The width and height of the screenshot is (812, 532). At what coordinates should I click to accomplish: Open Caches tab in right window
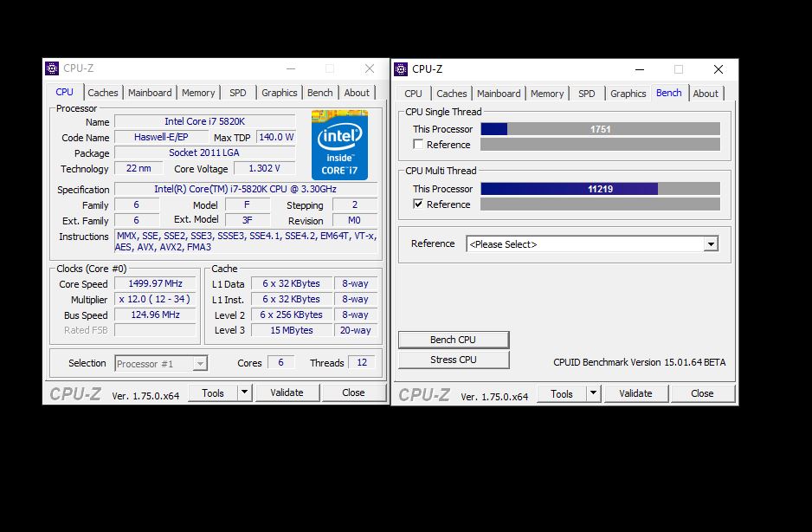coord(452,94)
